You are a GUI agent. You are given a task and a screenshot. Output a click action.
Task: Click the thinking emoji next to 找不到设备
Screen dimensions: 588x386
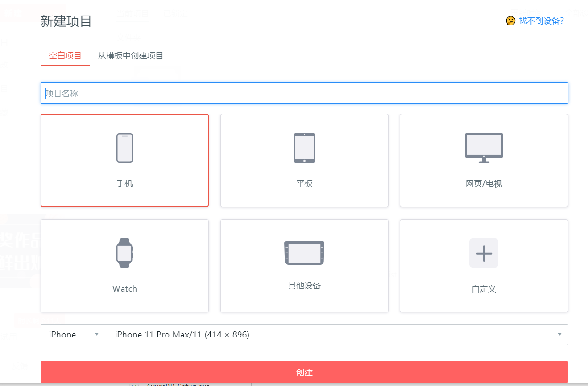coord(511,21)
